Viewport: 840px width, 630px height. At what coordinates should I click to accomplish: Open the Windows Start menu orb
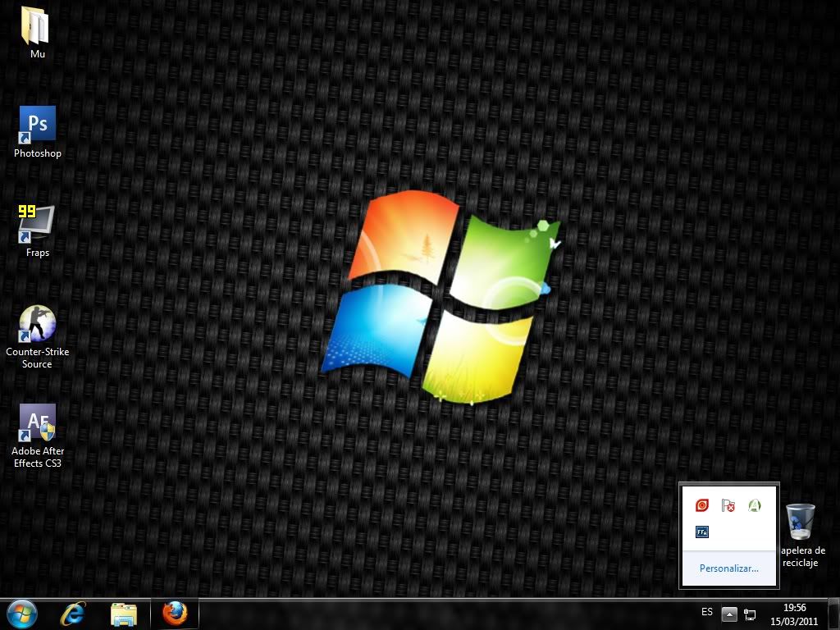22,614
